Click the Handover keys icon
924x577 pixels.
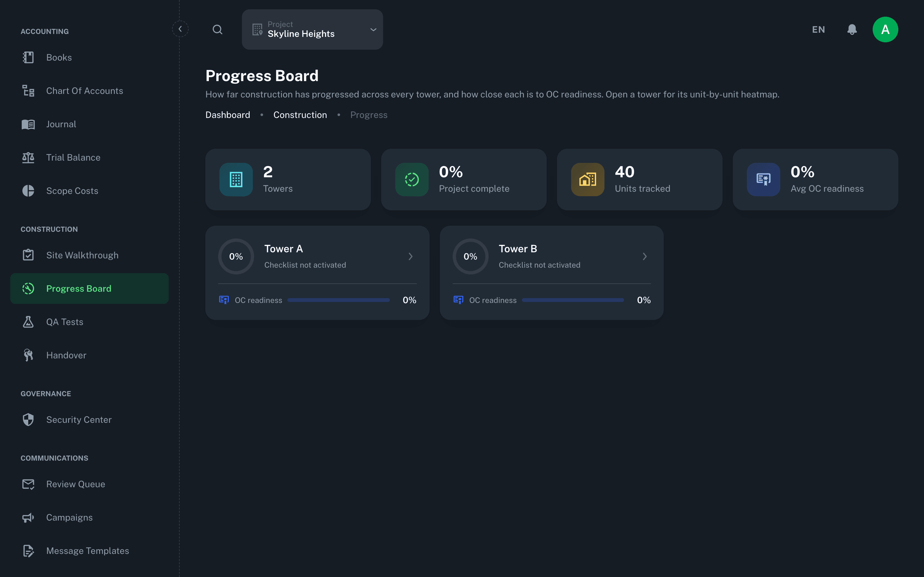click(x=28, y=355)
